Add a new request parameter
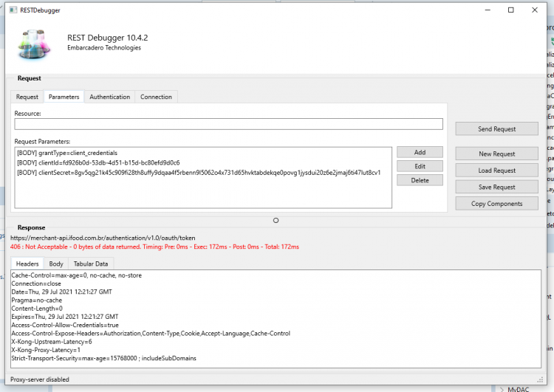 point(420,152)
